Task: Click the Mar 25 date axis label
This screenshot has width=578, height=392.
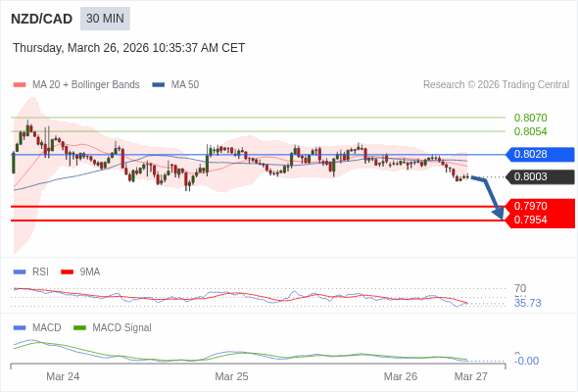Action: 231,376
